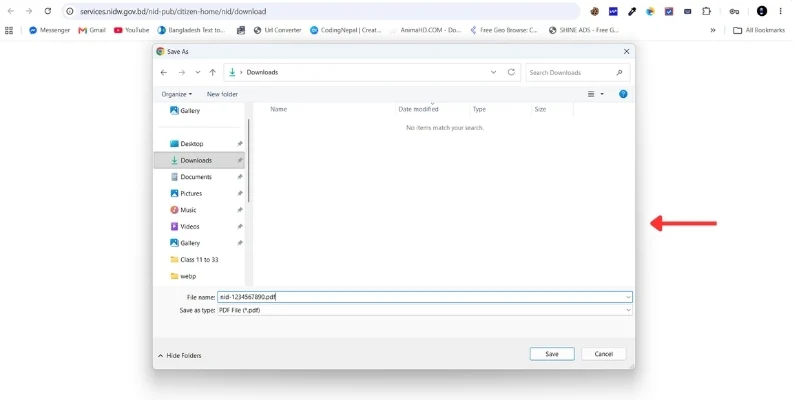Open the Gmail bookmark
Viewport: 800px width, 400px height.
(x=92, y=30)
